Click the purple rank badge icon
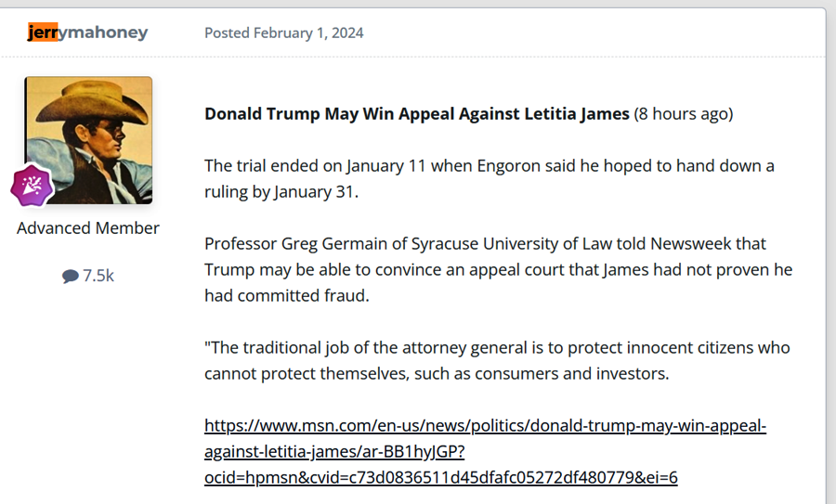The width and height of the screenshot is (836, 504). [32, 186]
